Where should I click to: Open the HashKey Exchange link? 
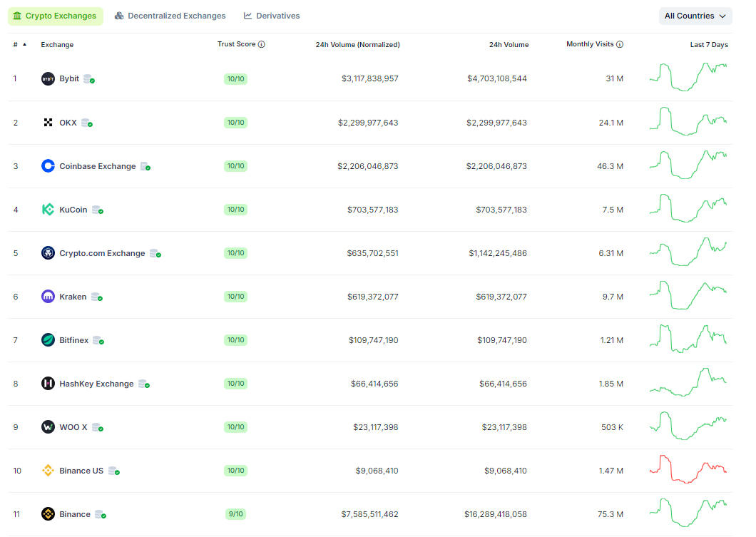[96, 384]
